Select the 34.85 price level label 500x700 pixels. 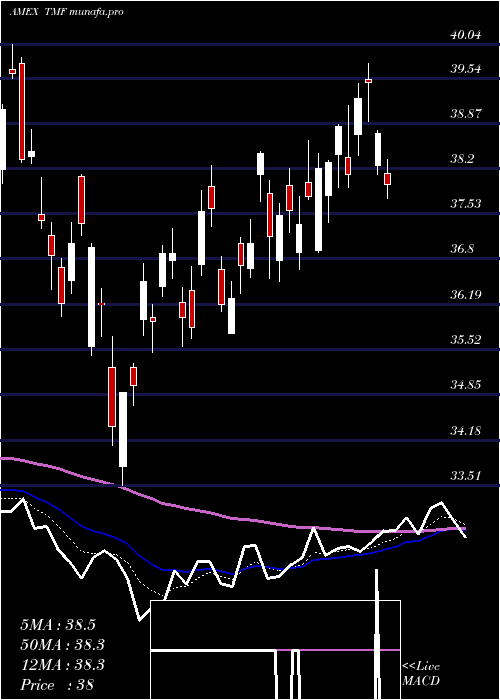[466, 385]
